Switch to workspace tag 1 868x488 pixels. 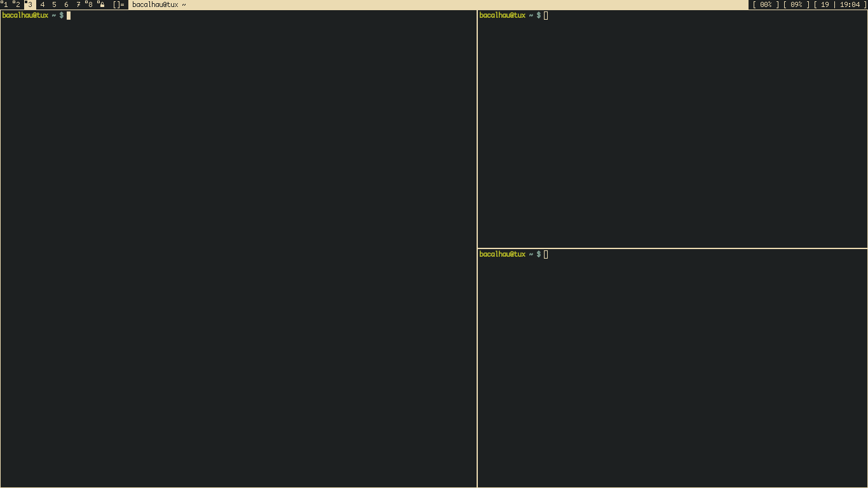pos(6,4)
